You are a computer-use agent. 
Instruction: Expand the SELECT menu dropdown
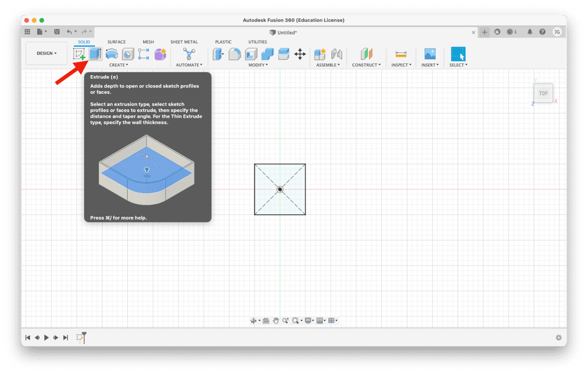coord(459,65)
